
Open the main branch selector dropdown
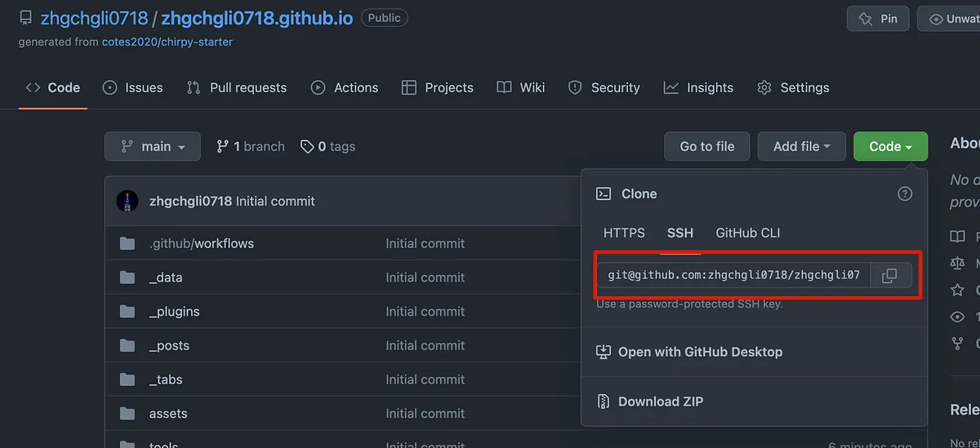point(152,147)
